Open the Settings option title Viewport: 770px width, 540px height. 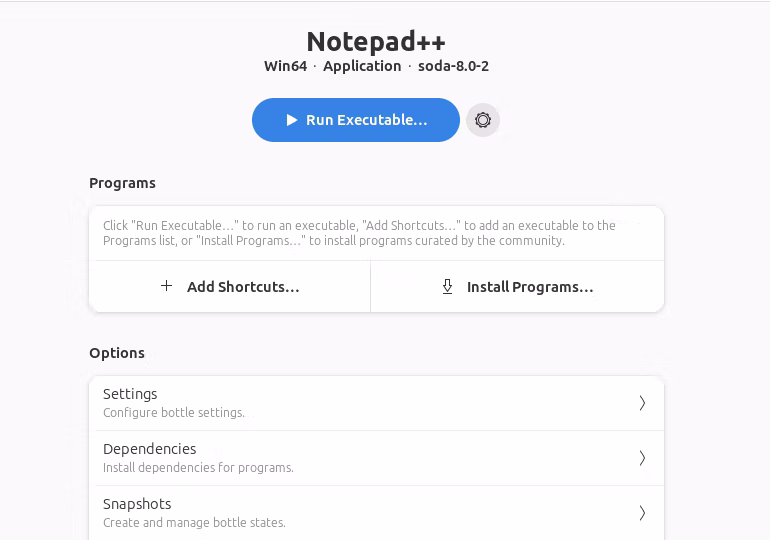coord(130,394)
